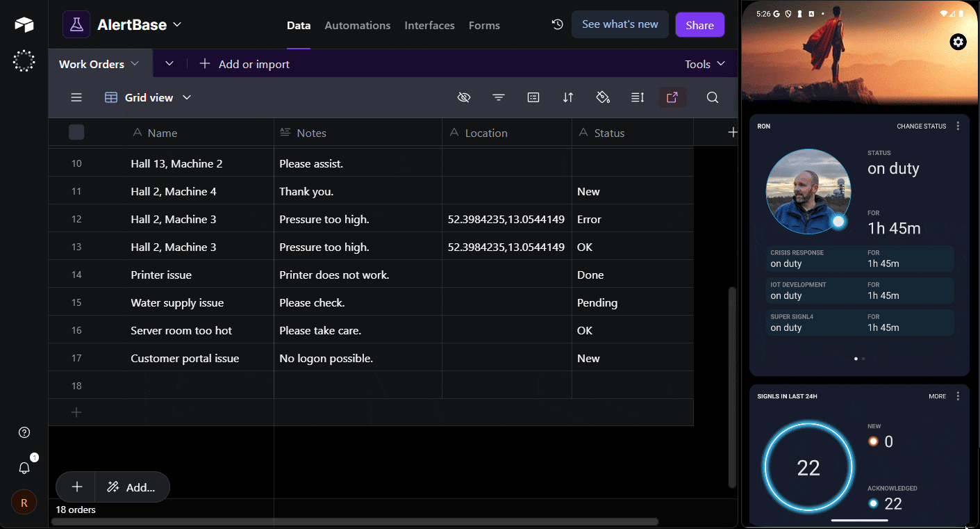Click 'No logon possible.' notes cell
This screenshot has height=529, width=980.
click(358, 358)
